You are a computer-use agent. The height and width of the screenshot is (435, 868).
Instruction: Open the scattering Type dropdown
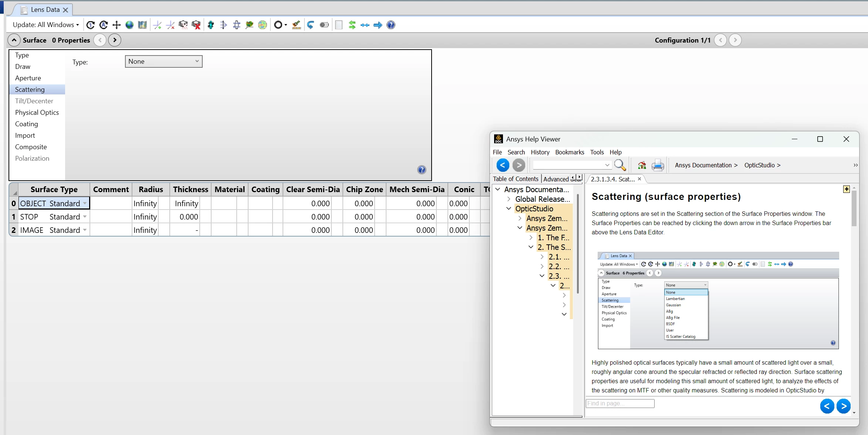164,61
